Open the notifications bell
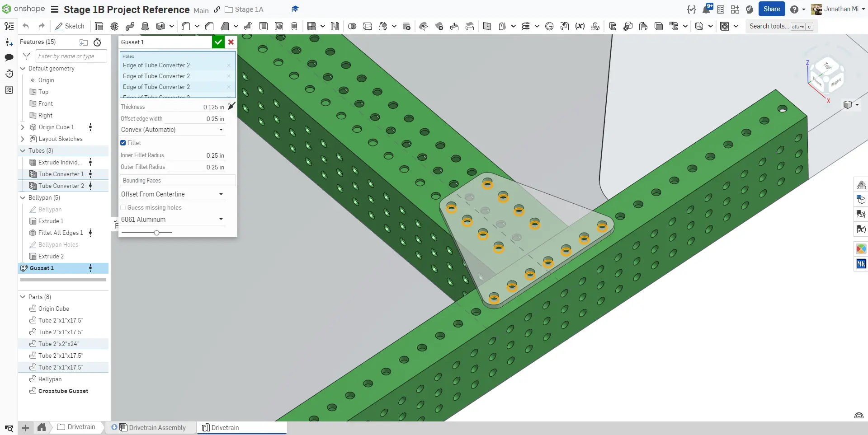This screenshot has width=868, height=435. tap(706, 9)
